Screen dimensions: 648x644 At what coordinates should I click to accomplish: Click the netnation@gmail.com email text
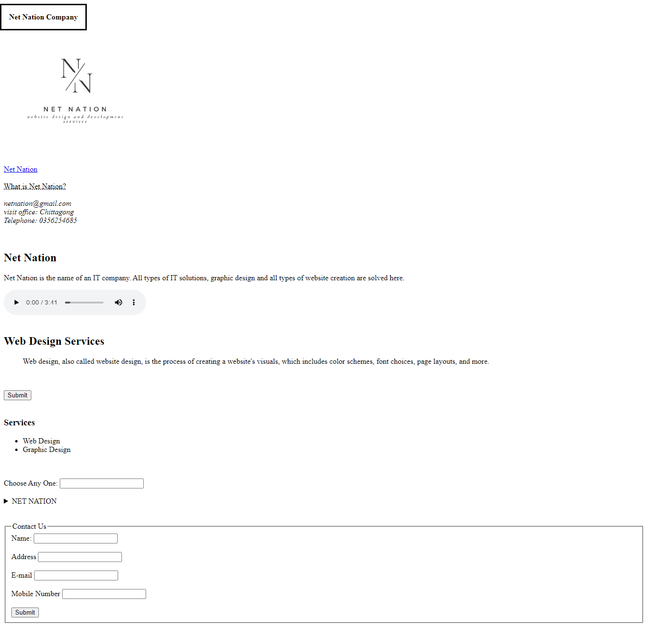(x=37, y=203)
